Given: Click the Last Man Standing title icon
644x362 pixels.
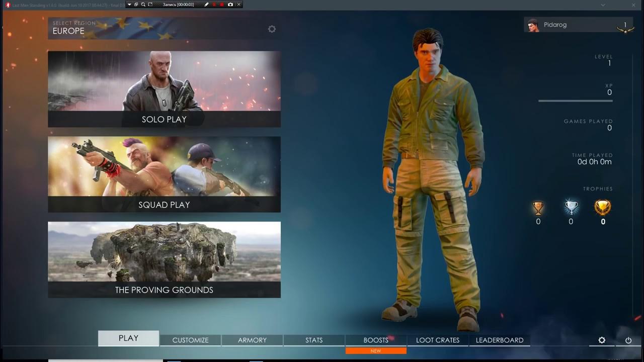Looking at the screenshot, I should click(8, 5).
